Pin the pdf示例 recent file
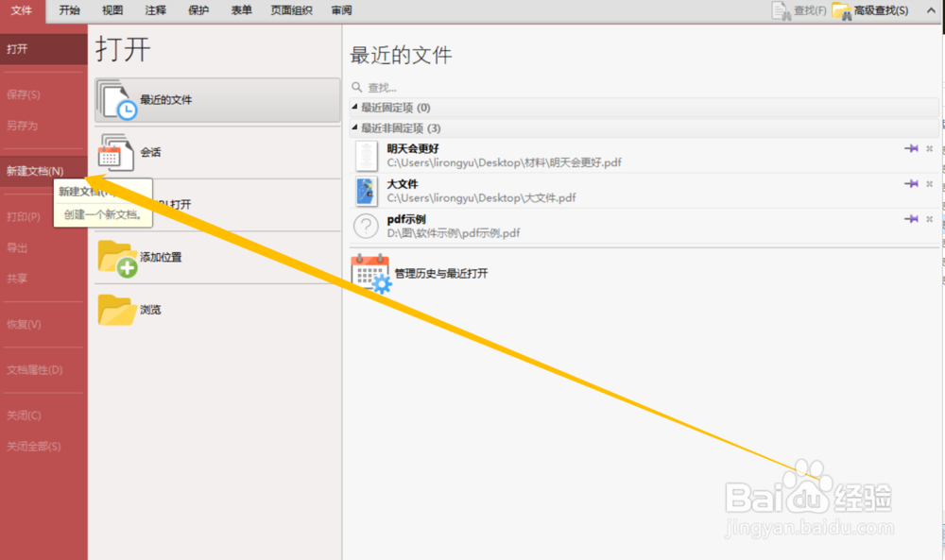 pos(911,218)
